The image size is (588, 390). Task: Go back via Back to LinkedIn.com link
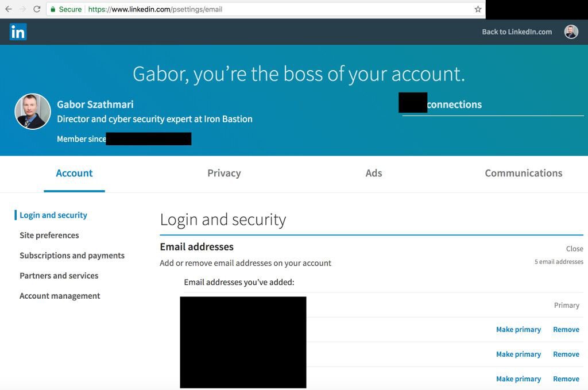coord(517,32)
